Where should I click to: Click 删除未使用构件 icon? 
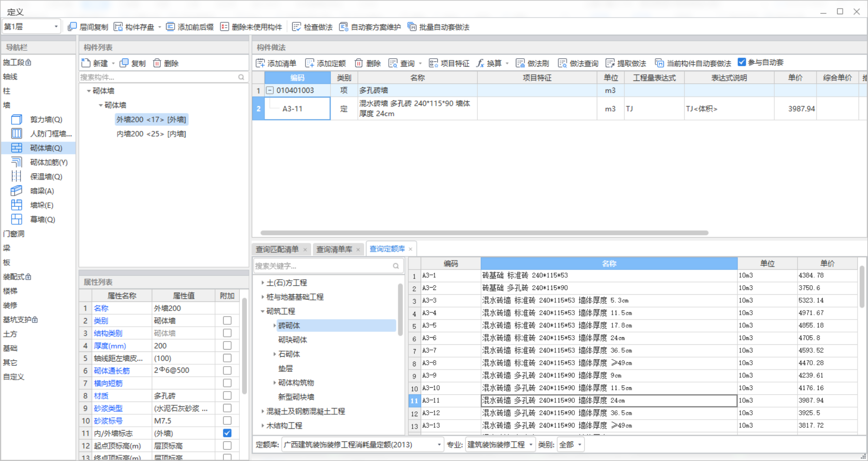[x=225, y=27]
